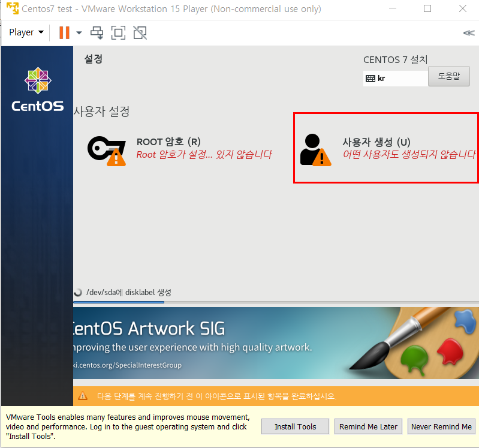
Task: Maximize the VMware Player window
Action: [x=427, y=8]
